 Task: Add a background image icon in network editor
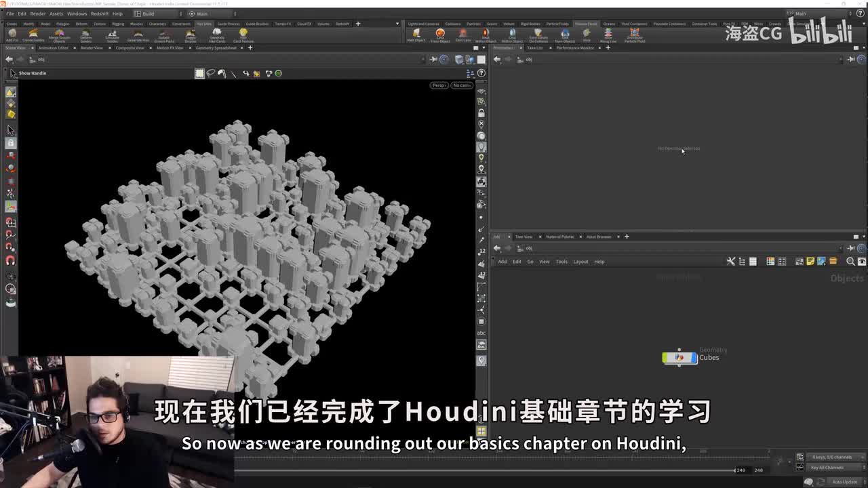(x=821, y=261)
